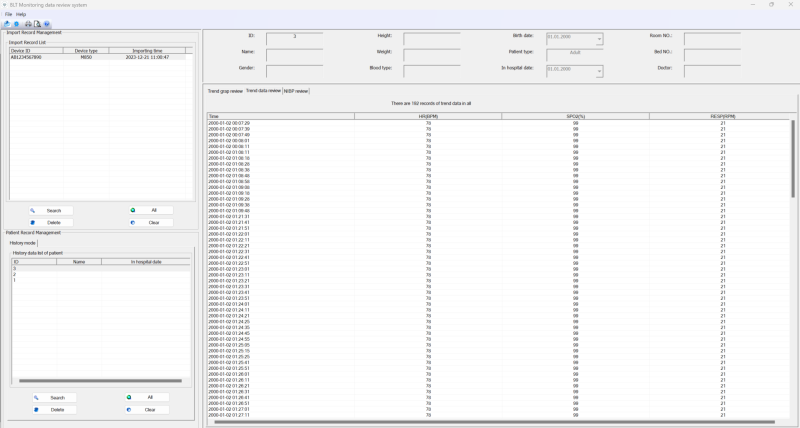The height and width of the screenshot is (428, 800).
Task: Open the In hospital date dropdown
Action: click(599, 73)
